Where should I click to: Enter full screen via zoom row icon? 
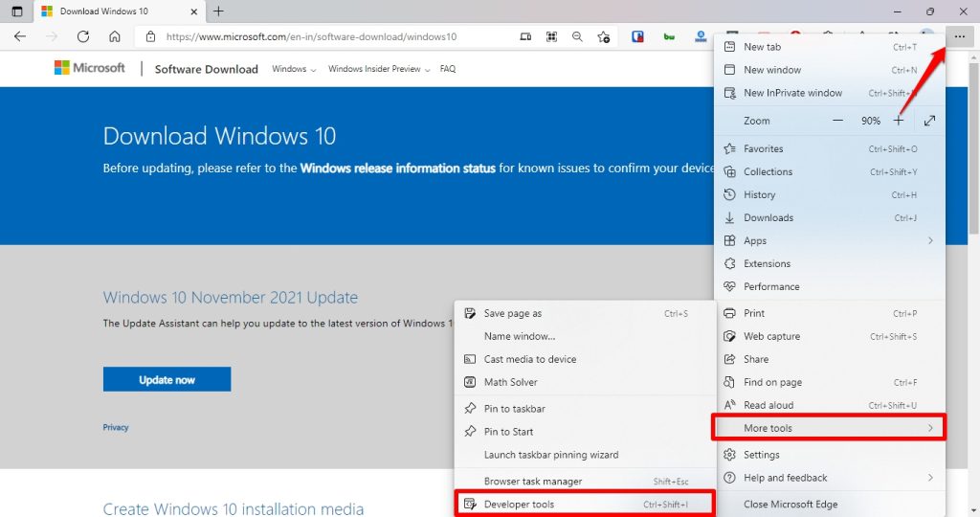929,121
